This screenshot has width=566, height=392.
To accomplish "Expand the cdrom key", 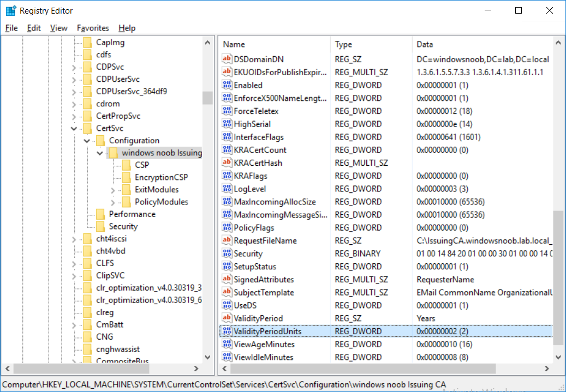I will pos(74,104).
